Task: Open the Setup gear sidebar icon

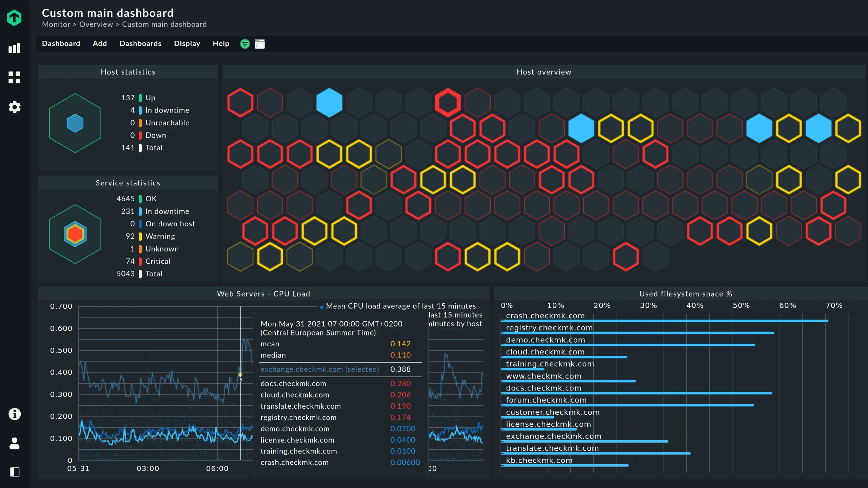Action: click(x=14, y=107)
